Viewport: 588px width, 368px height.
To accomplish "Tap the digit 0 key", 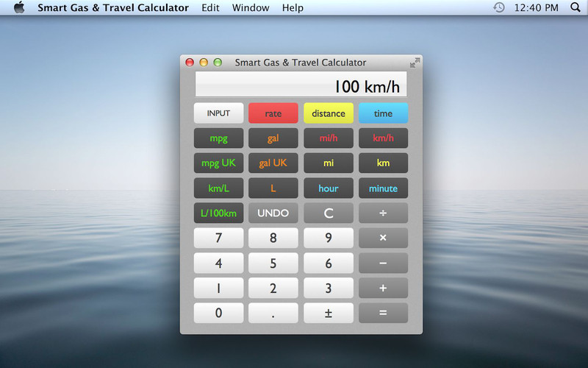I will [x=218, y=313].
